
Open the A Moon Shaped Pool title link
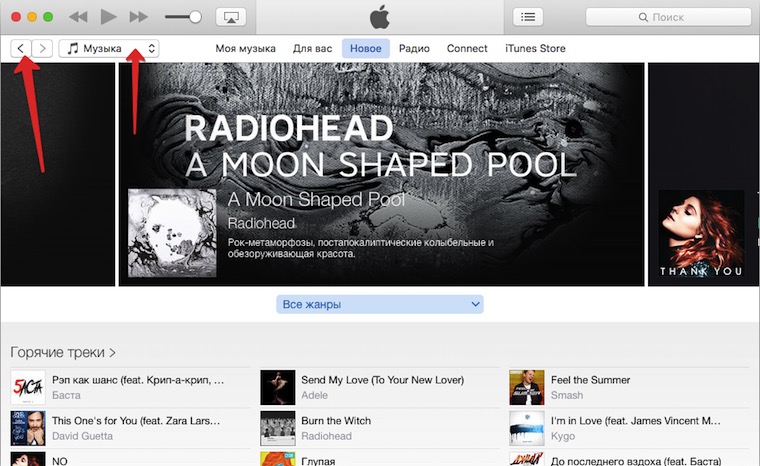316,199
